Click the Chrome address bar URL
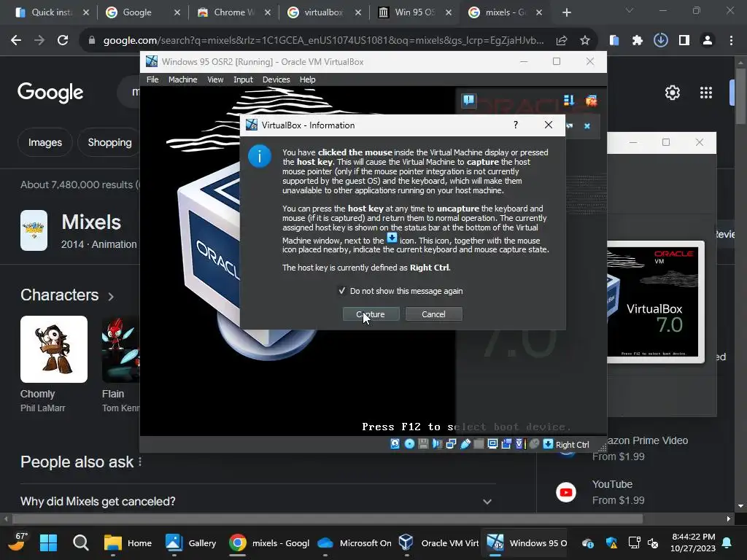Screen dimensions: 747x560 coord(323,41)
